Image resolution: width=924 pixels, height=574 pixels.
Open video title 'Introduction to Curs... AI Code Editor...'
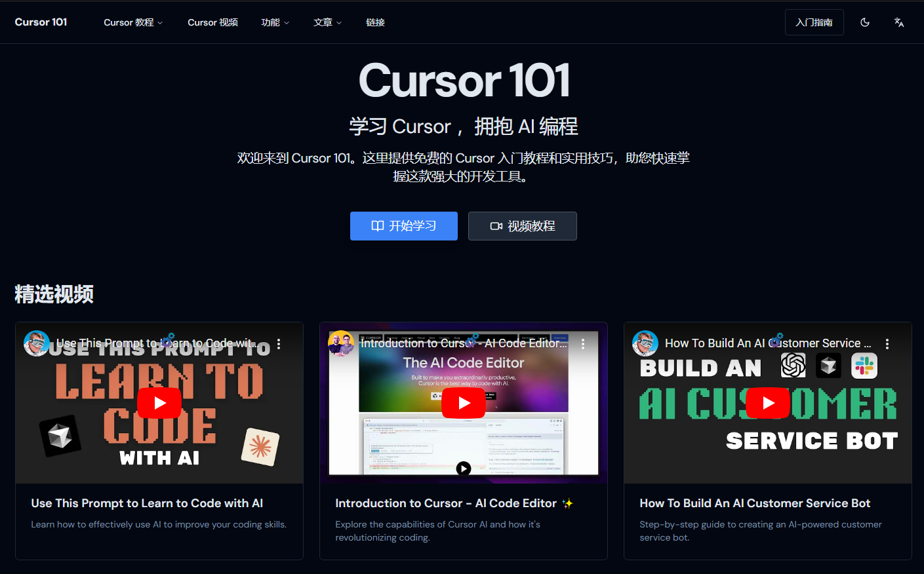(x=464, y=343)
